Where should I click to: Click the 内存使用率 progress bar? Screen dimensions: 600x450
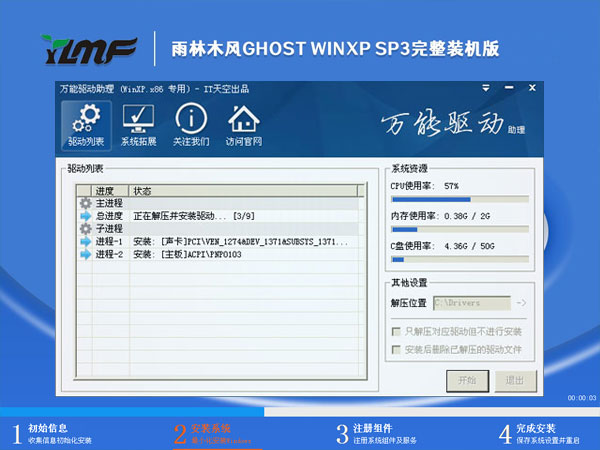pyautogui.click(x=460, y=230)
